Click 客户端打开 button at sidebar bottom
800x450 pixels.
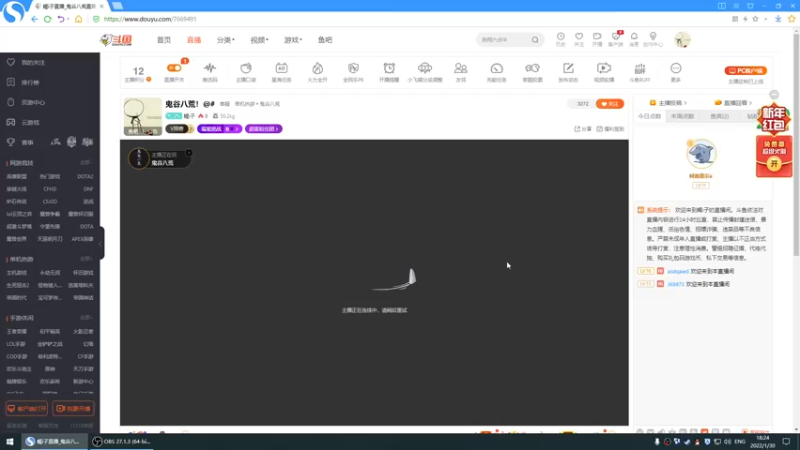27,409
